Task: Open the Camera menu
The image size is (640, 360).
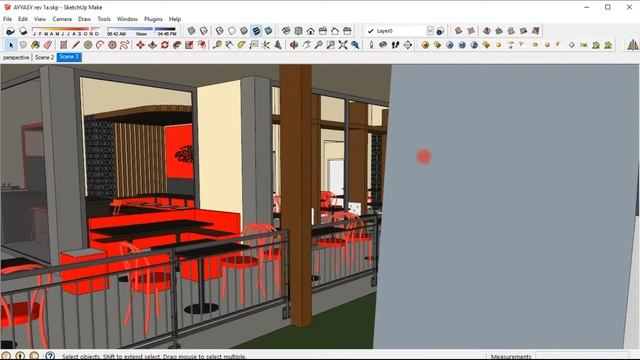Action: coord(62,19)
